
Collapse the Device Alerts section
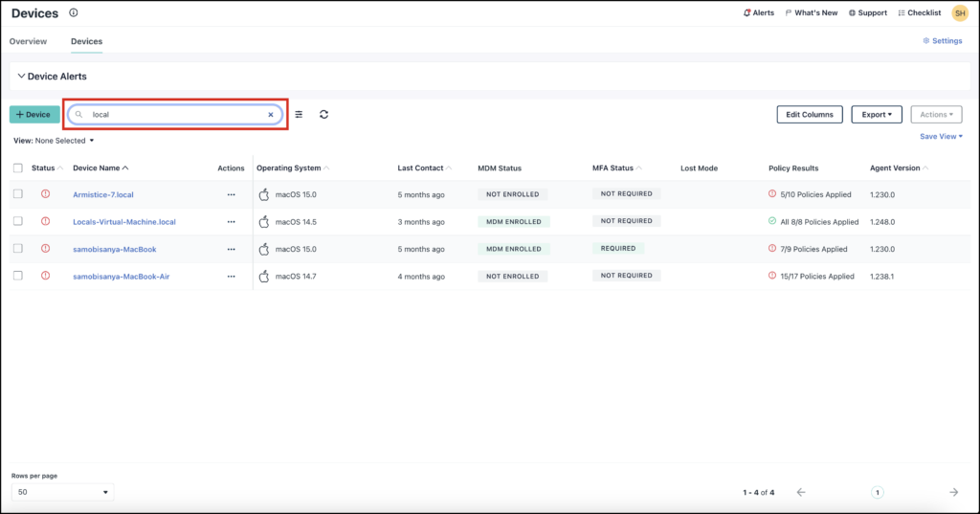tap(22, 77)
